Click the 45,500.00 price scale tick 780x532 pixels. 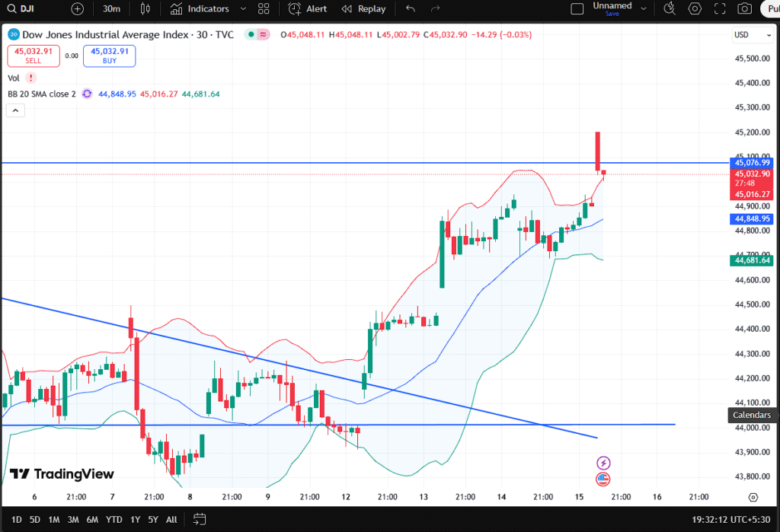[x=752, y=59]
